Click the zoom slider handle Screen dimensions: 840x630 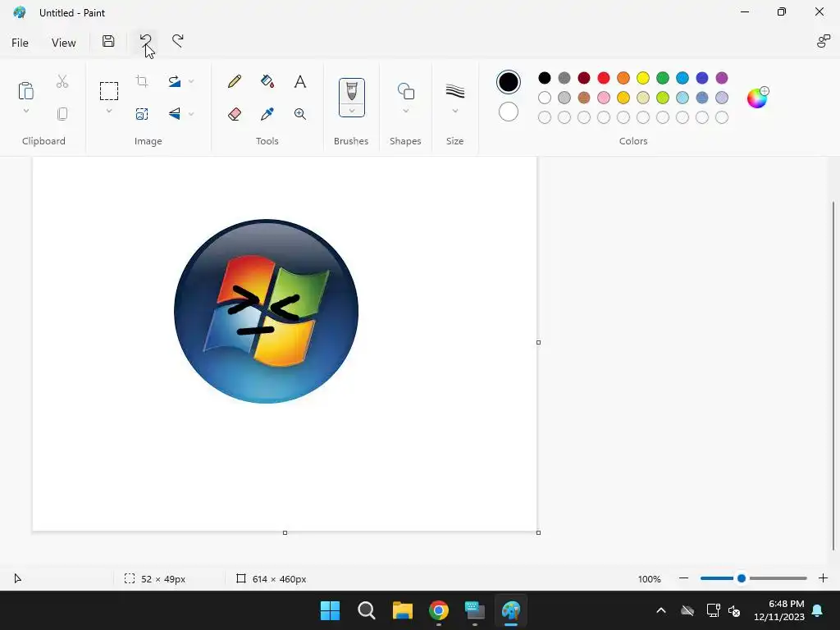pyautogui.click(x=742, y=578)
